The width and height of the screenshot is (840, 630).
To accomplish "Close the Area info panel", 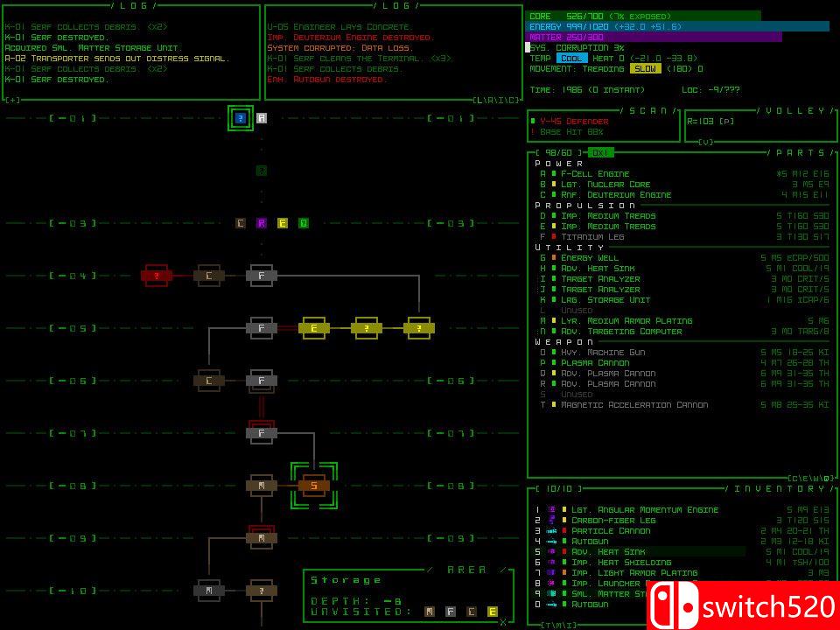I will pyautogui.click(x=503, y=621).
